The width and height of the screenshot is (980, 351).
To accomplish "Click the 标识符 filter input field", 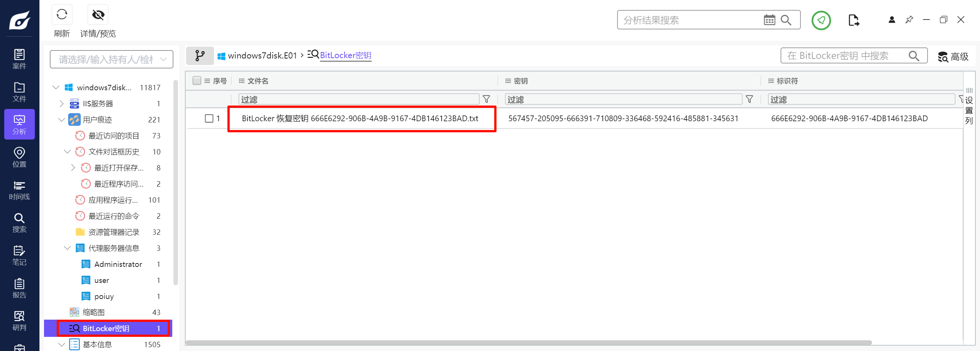I will (x=861, y=99).
